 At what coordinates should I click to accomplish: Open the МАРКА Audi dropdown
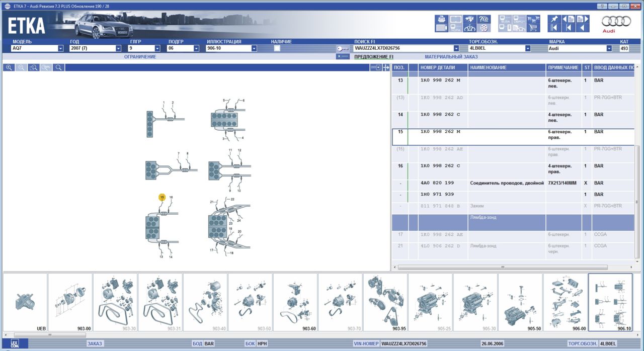click(x=609, y=49)
